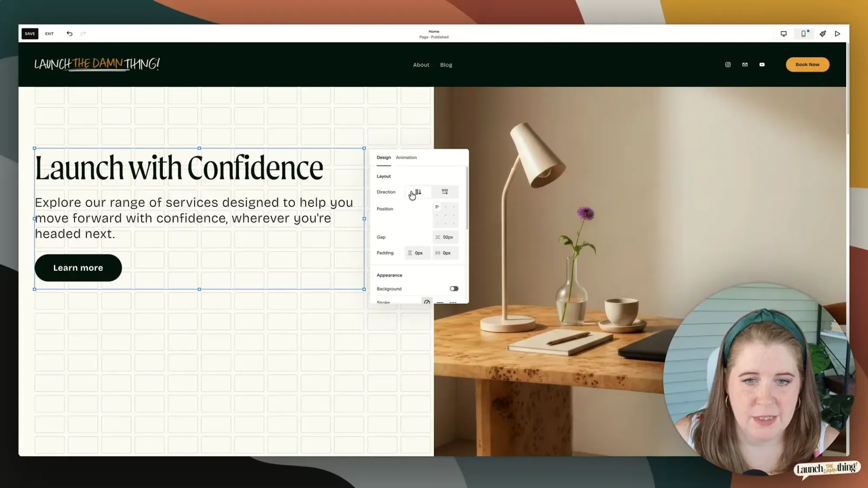
Task: Select top-right cell in Position grid
Action: coord(454,207)
